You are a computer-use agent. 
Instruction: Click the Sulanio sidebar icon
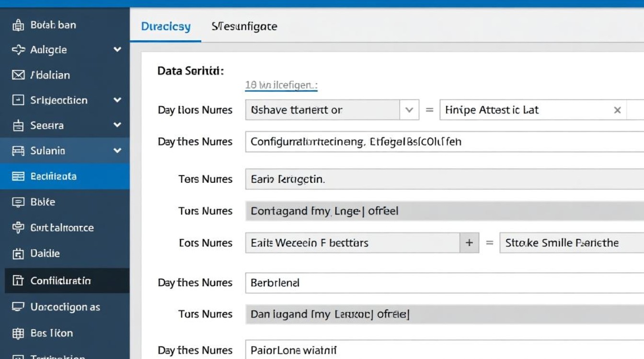tap(18, 151)
